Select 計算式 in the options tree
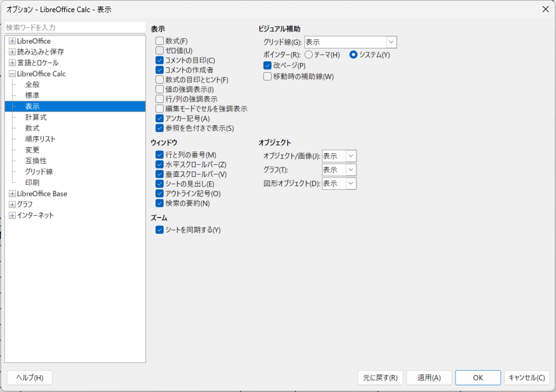Screen dimensions: 556x392 pos(36,118)
